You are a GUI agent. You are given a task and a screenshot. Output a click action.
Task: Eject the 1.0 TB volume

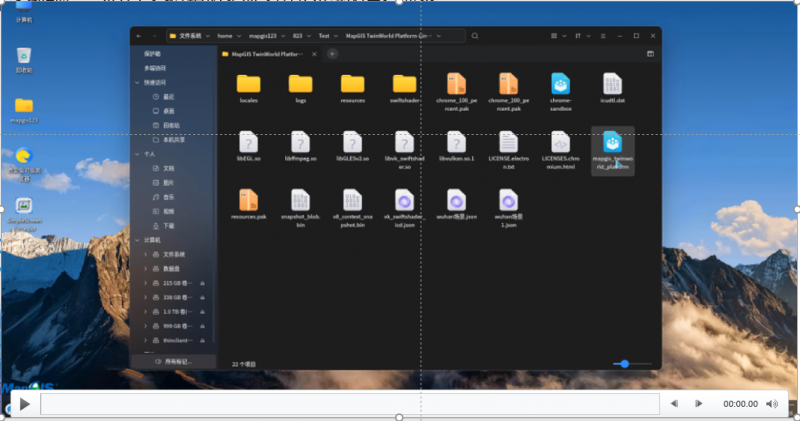pyautogui.click(x=203, y=311)
